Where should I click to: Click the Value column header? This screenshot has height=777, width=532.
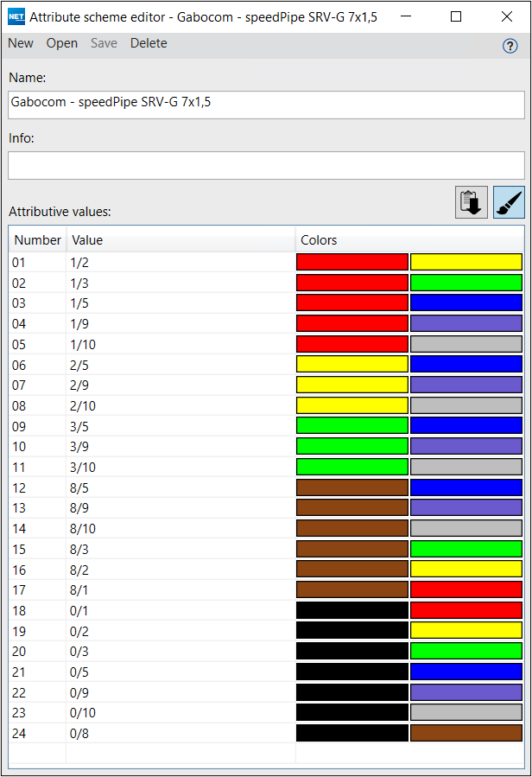pos(180,239)
